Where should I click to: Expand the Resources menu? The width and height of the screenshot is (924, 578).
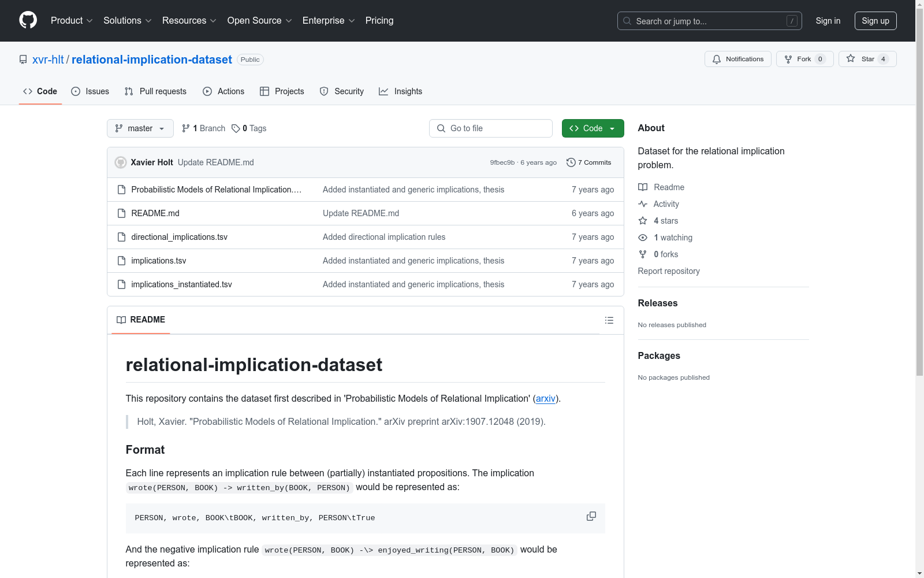click(189, 21)
